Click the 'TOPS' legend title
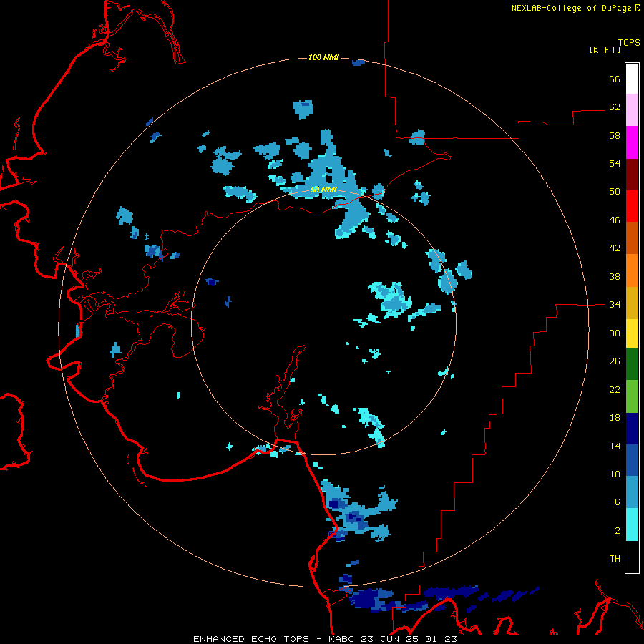This screenshot has height=644, width=644. tap(629, 42)
